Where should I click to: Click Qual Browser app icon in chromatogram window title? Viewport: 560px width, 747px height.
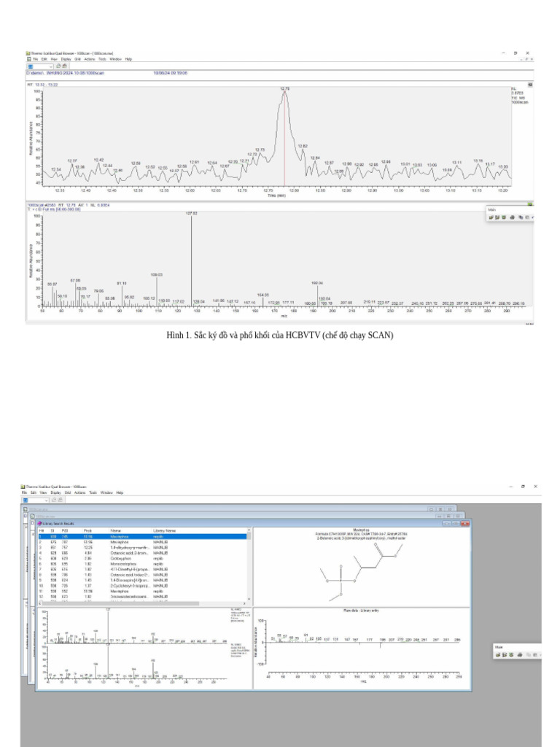click(x=28, y=53)
